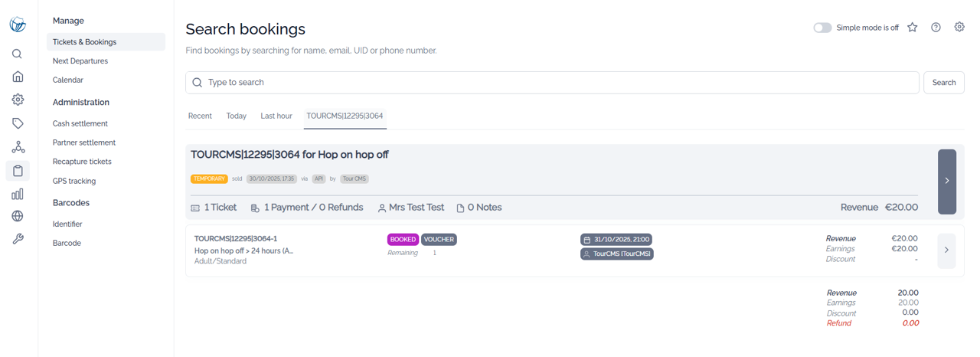Open the network nodes sidebar icon
Image resolution: width=980 pixels, height=357 pixels.
tap(18, 147)
